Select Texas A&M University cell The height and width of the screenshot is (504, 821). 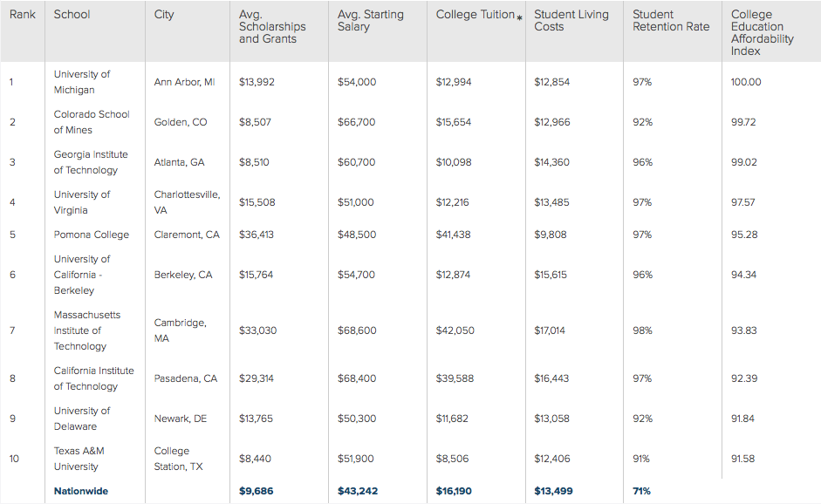pyautogui.click(x=79, y=459)
